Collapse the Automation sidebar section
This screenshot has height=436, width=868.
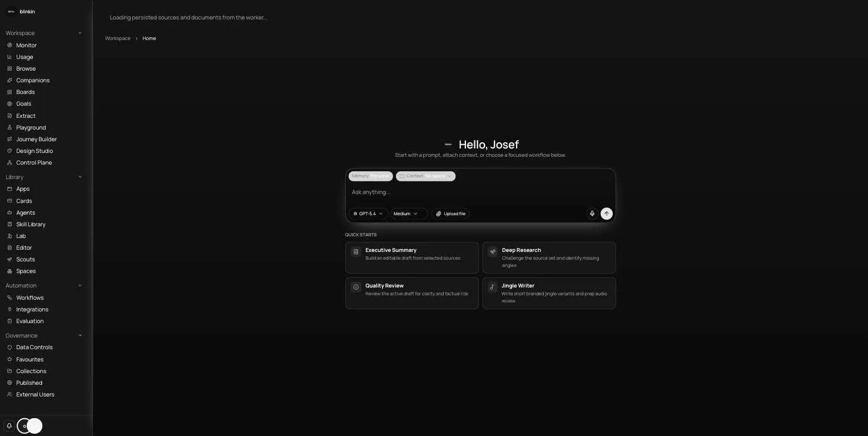point(80,285)
